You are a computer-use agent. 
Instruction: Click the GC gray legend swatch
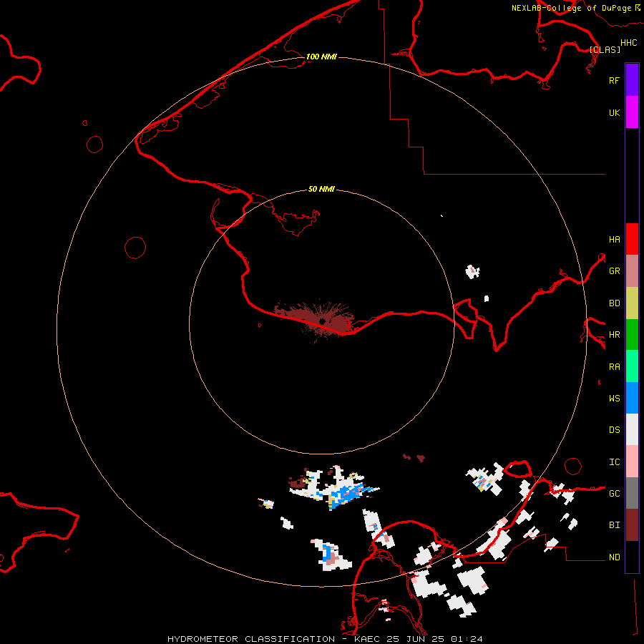point(632,493)
